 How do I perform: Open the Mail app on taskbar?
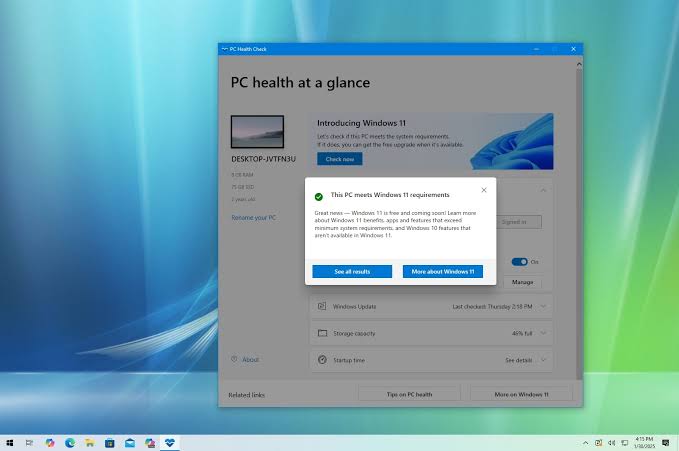(x=129, y=443)
